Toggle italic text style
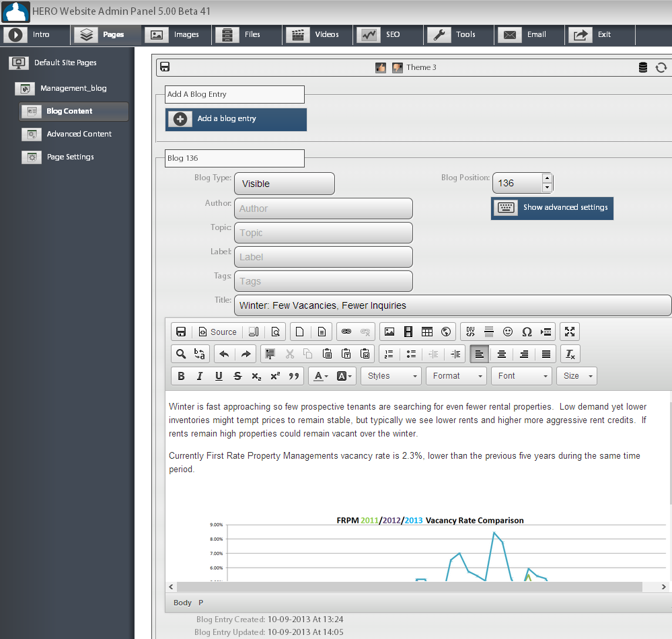Screen dimensions: 672x639 click(x=199, y=376)
